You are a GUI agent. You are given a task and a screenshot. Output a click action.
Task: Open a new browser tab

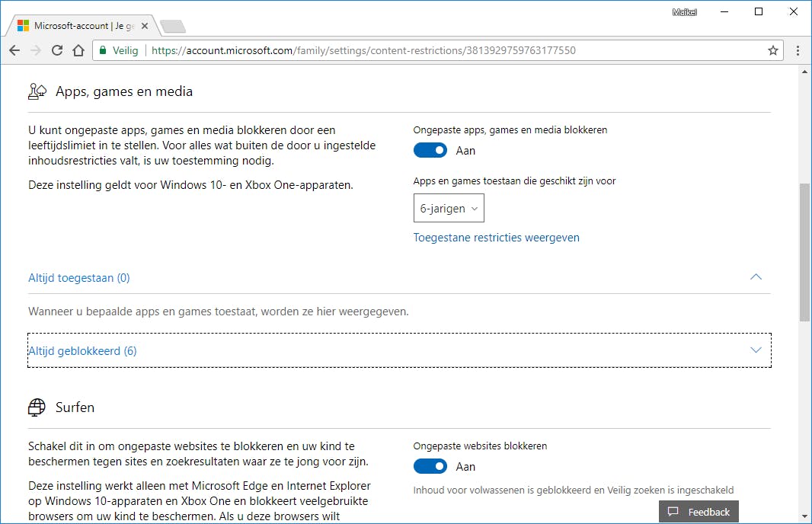pyautogui.click(x=172, y=26)
